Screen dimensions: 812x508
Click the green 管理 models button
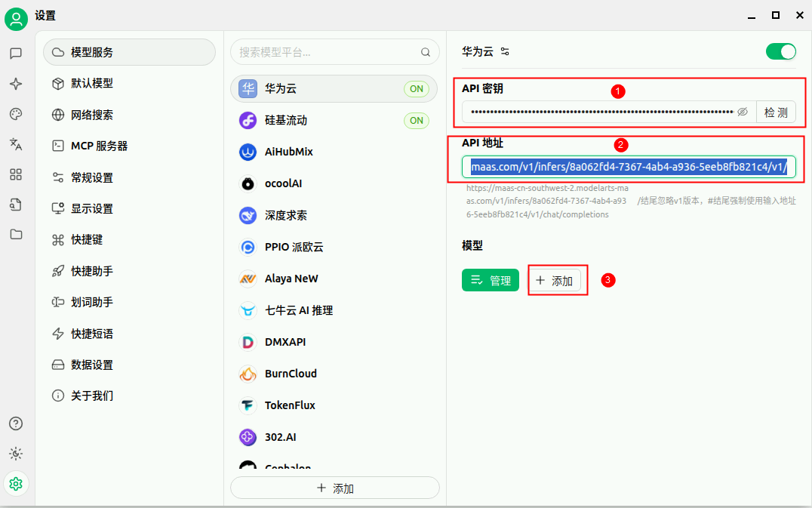click(490, 280)
